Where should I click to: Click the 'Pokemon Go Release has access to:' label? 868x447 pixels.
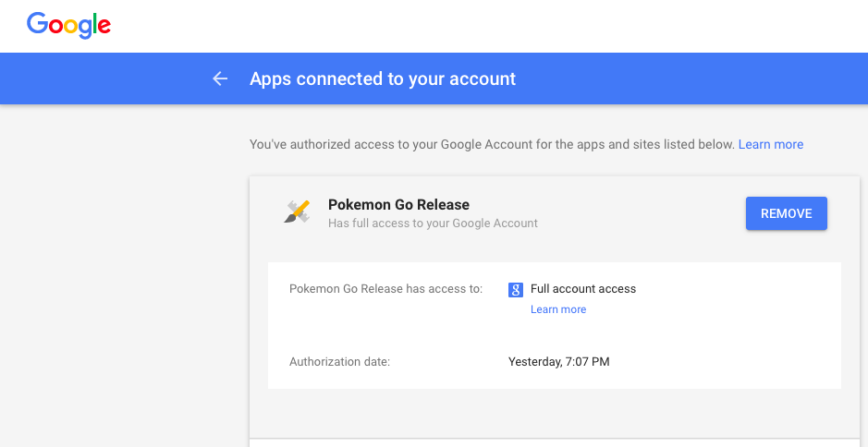tap(385, 289)
